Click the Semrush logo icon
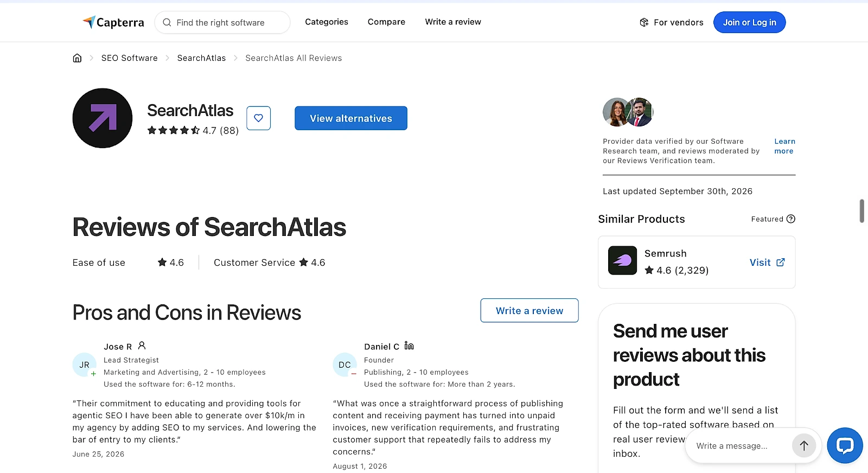This screenshot has height=473, width=868. 622,260
